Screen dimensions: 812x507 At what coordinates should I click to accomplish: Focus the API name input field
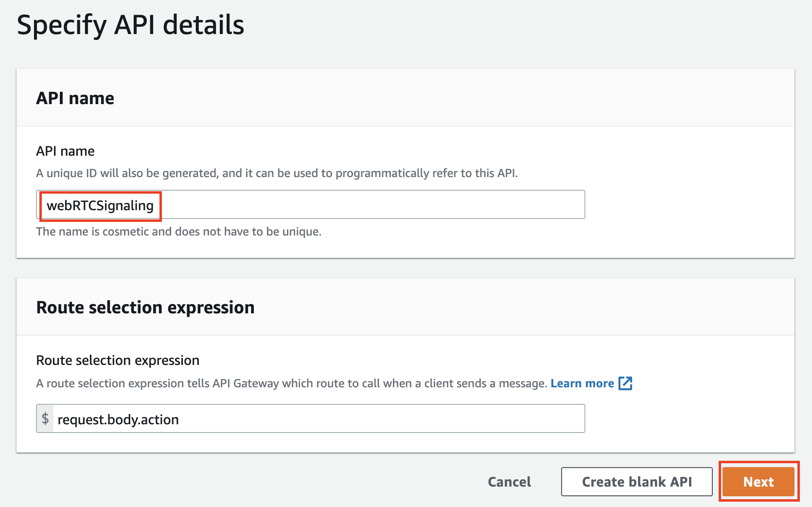click(x=310, y=204)
